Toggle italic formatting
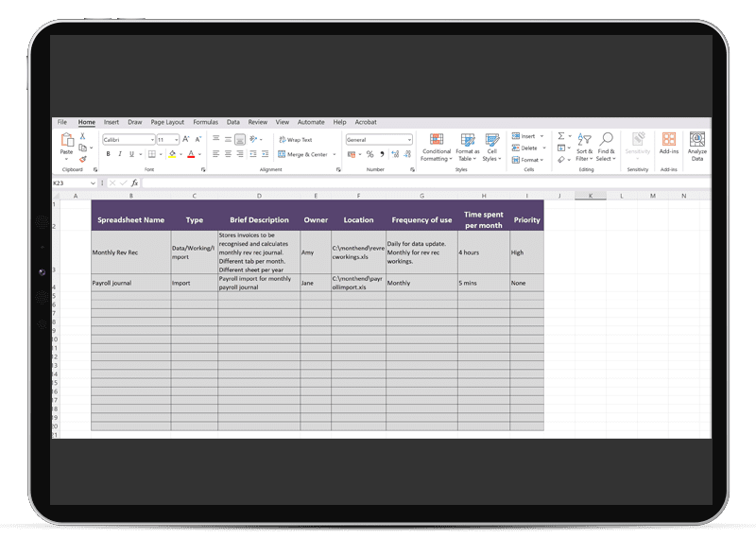 (120, 154)
